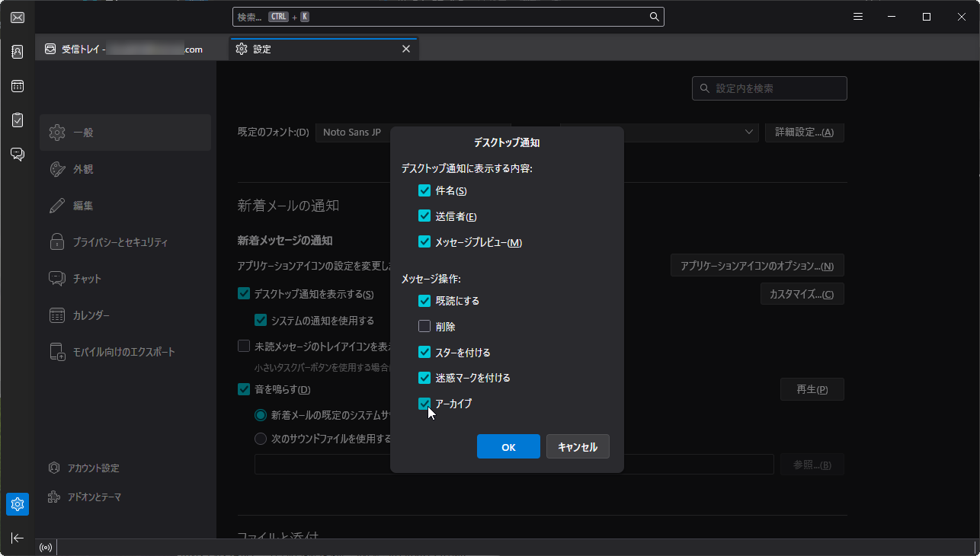Toggle the アーカイブ checkbox
Screen dimensions: 980x556
425,404
